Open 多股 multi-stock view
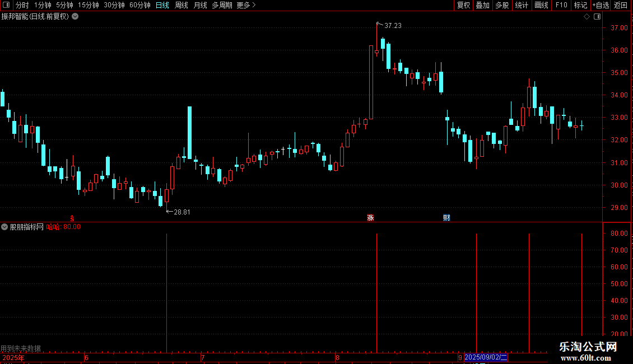This screenshot has height=364, width=633. [502, 5]
